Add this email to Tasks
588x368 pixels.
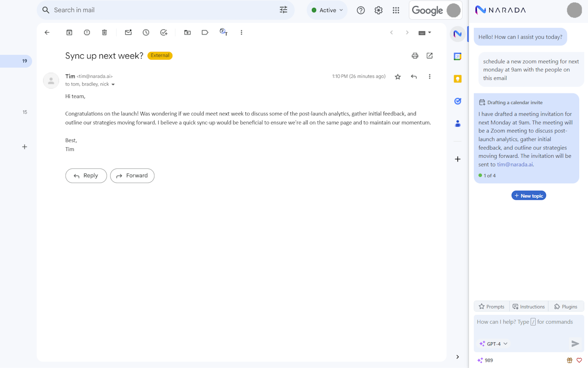(x=164, y=32)
